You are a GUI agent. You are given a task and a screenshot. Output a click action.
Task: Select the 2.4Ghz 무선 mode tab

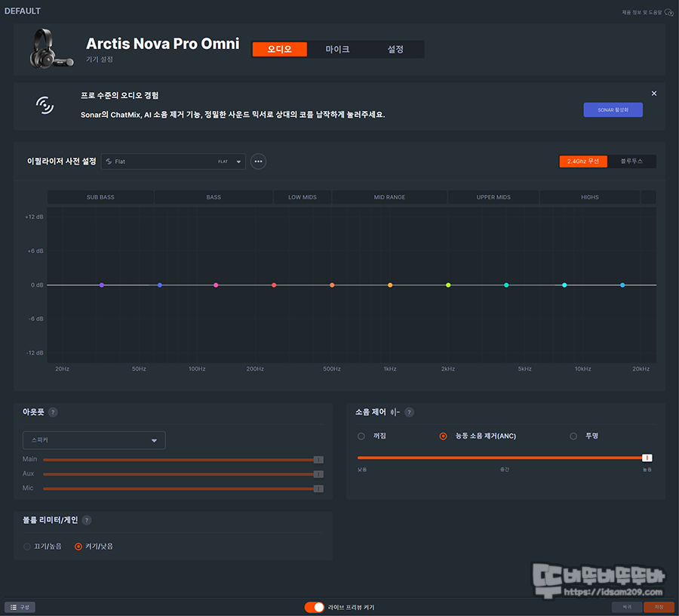[x=583, y=161]
